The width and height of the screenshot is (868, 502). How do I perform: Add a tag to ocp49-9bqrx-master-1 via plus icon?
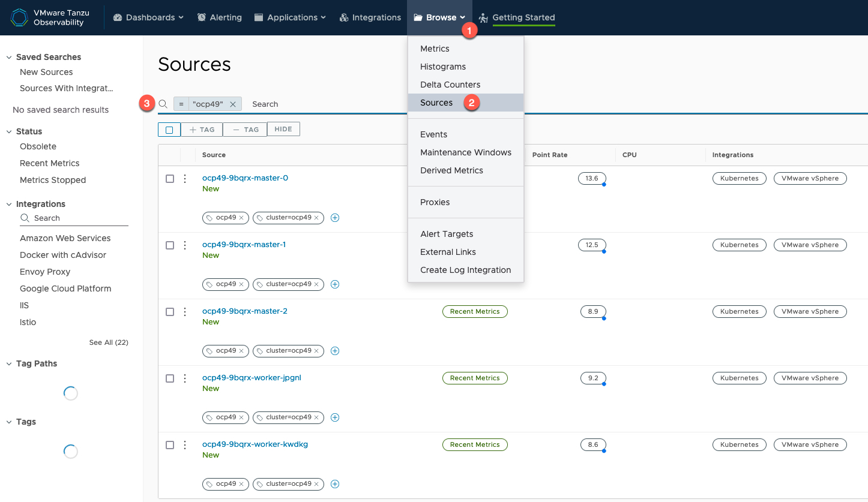coord(335,284)
